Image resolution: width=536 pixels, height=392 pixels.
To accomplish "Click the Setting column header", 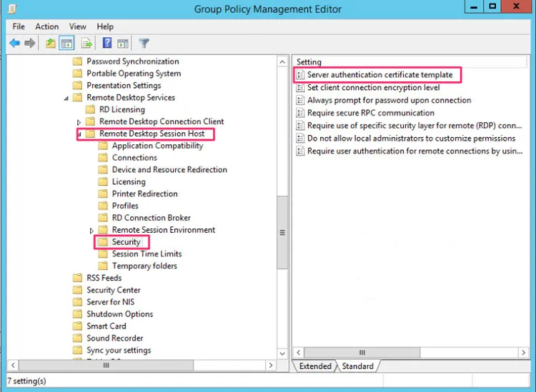I will click(309, 62).
